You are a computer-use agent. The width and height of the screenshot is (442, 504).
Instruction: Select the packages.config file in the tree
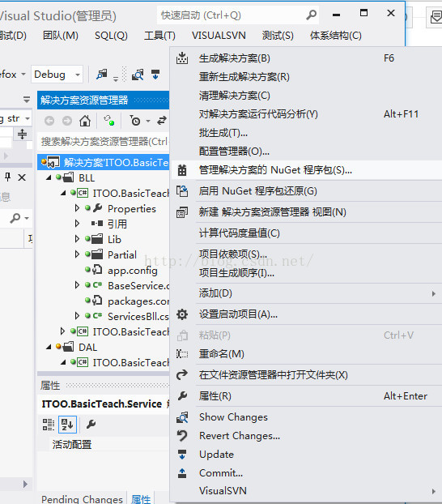[138, 301]
